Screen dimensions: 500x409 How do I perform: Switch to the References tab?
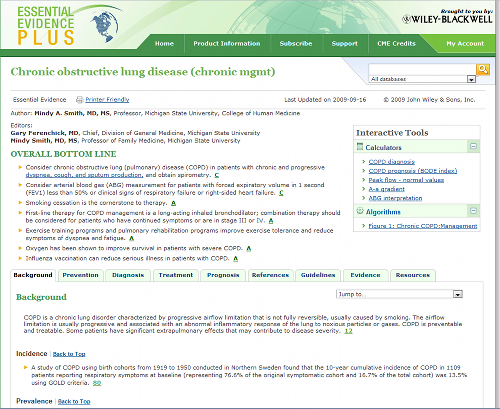point(270,275)
